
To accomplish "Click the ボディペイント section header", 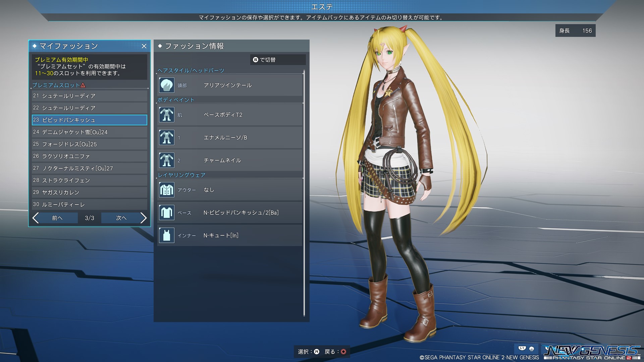I will coord(176,100).
